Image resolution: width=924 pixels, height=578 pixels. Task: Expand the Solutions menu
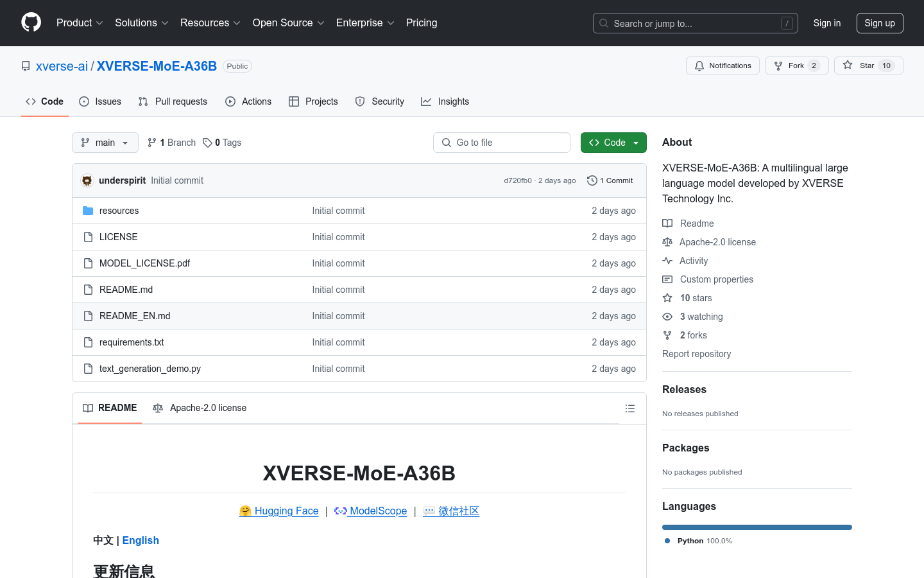coord(142,23)
